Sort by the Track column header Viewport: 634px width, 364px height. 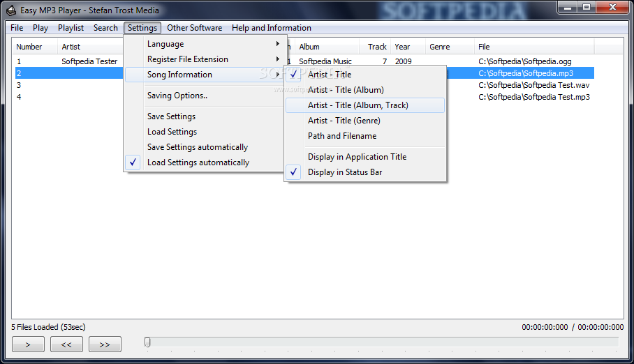[x=375, y=47]
